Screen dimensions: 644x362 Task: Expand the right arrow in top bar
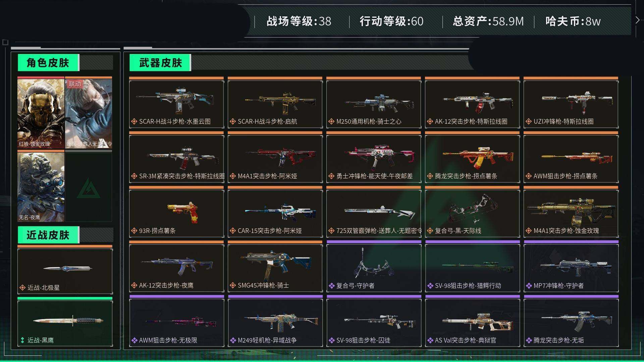637,20
